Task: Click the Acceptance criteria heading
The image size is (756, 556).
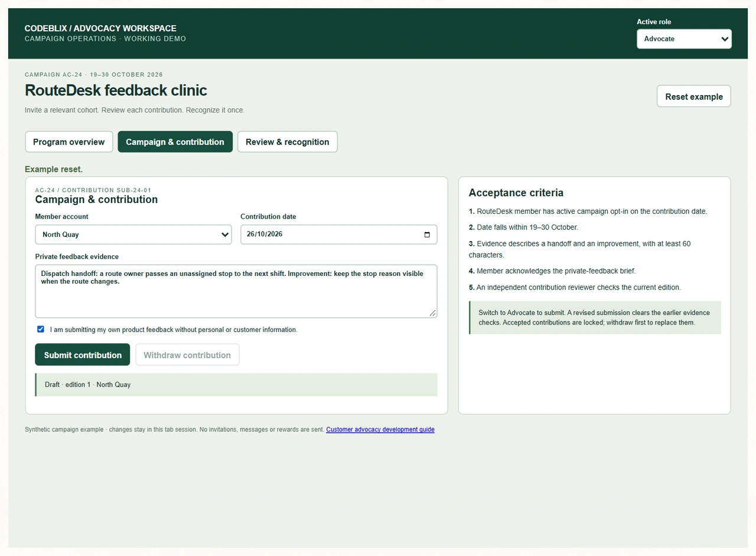Action: pos(516,193)
